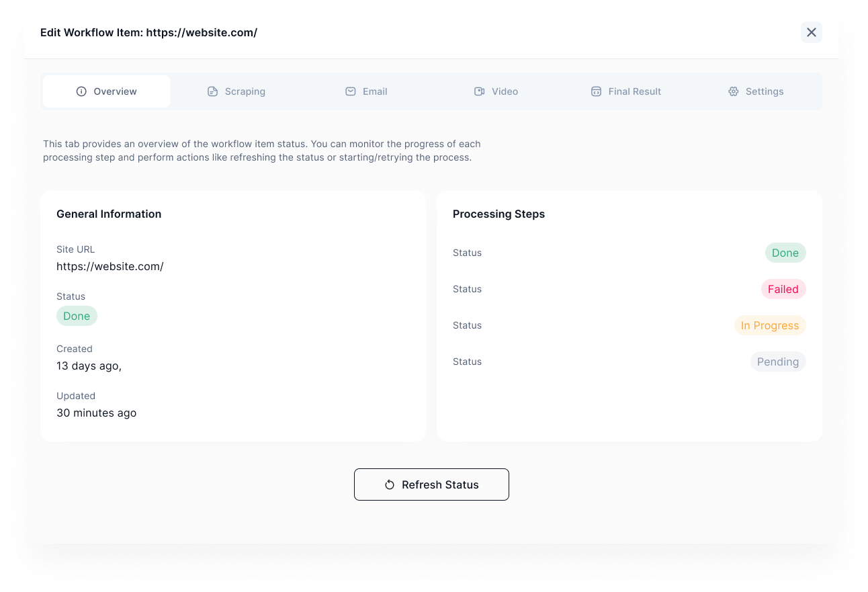Click the Pending status badge
Viewport: 868px width, 592px height.
click(x=778, y=362)
